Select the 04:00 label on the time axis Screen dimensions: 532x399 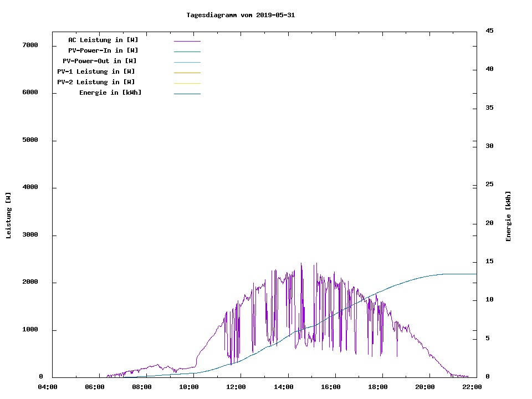point(48,387)
